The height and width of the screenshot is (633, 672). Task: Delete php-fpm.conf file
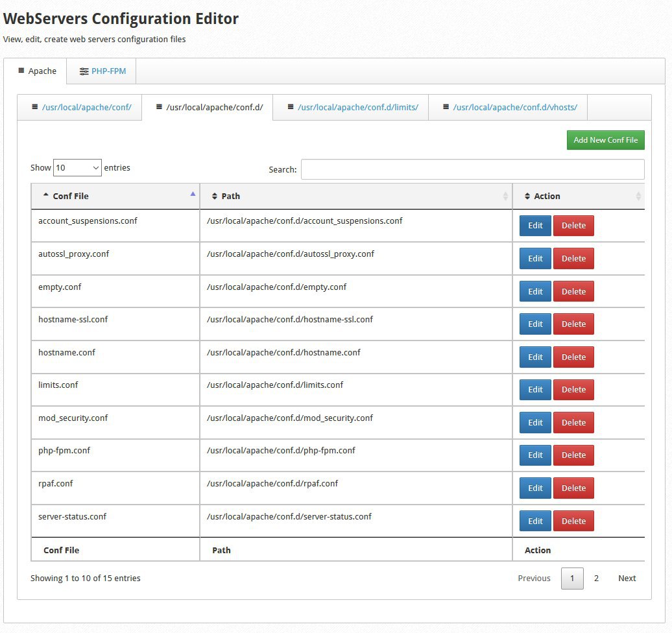573,455
